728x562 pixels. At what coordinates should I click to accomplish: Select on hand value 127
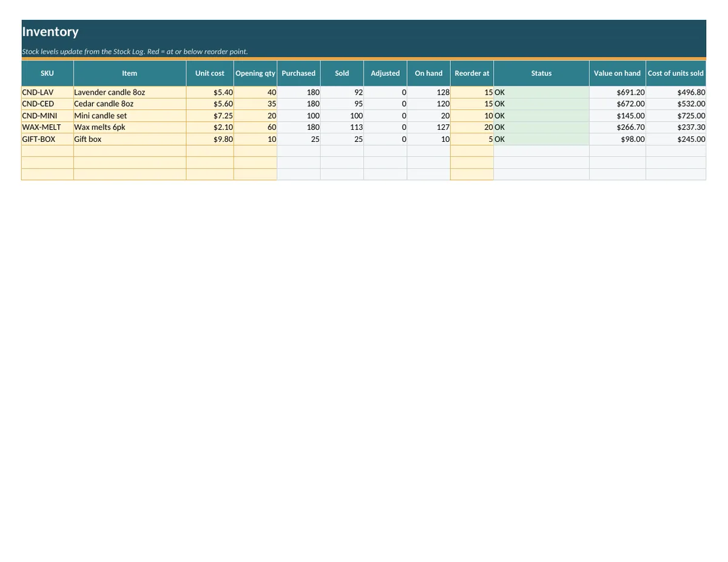tap(429, 127)
